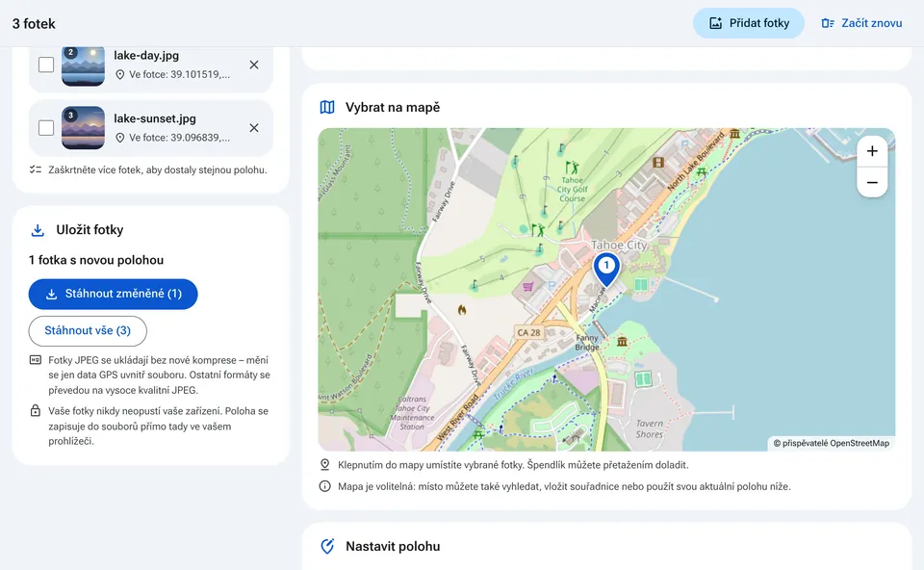Click the map icon beside Vybrat na mapě
The width and height of the screenshot is (924, 570).
pyautogui.click(x=327, y=107)
